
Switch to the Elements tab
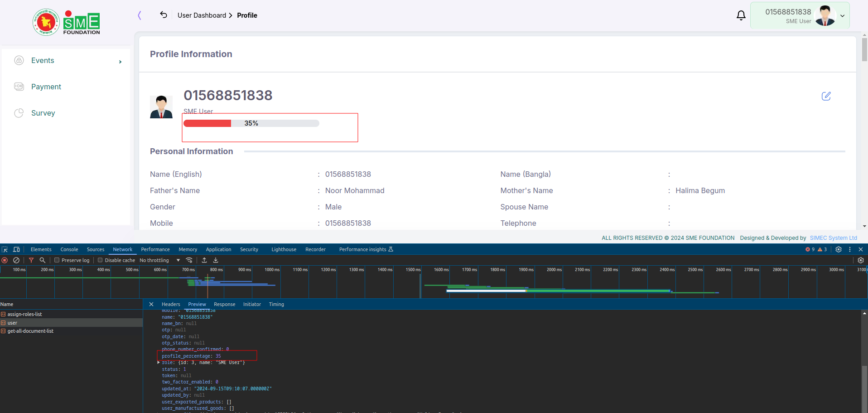click(41, 249)
